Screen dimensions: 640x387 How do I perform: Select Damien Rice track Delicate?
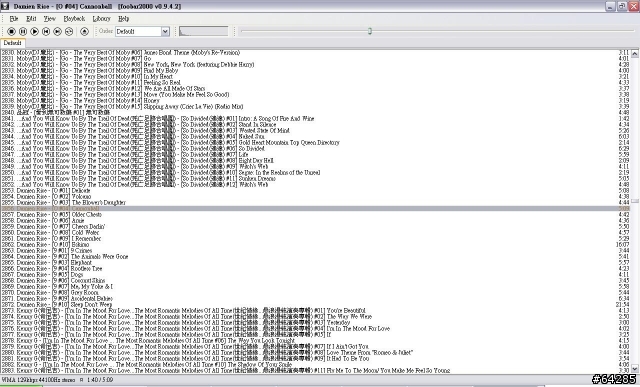pyautogui.click(x=315, y=191)
